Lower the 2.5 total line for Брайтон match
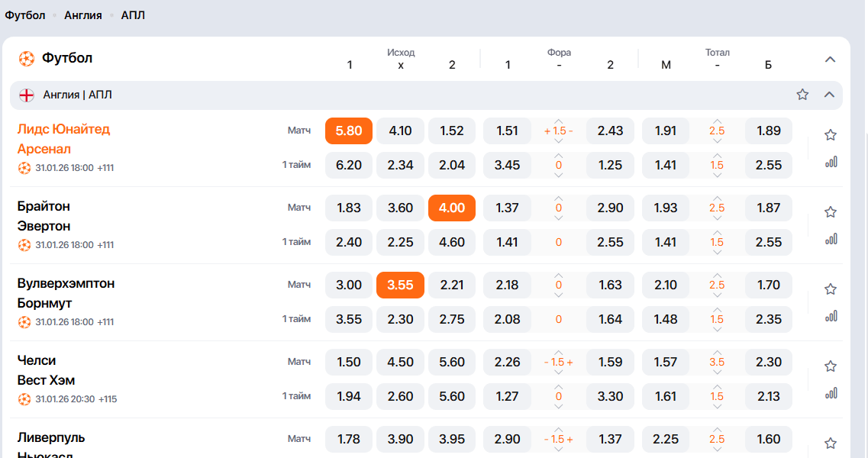868x458 pixels. [717, 218]
